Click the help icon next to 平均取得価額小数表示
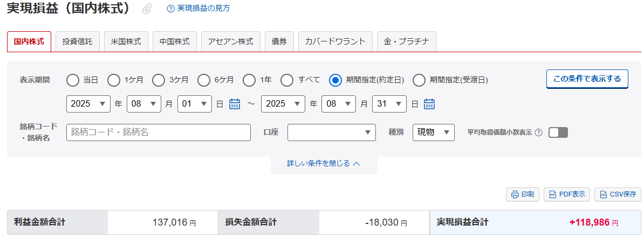 pyautogui.click(x=538, y=132)
